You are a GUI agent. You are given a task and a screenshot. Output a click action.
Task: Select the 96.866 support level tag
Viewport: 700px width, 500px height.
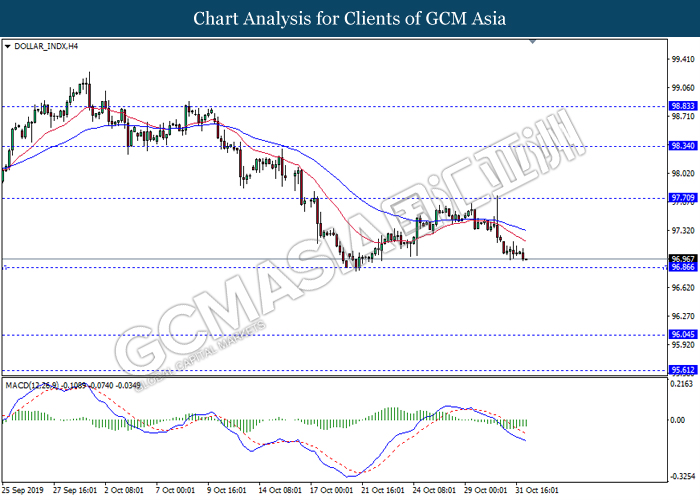coord(683,268)
